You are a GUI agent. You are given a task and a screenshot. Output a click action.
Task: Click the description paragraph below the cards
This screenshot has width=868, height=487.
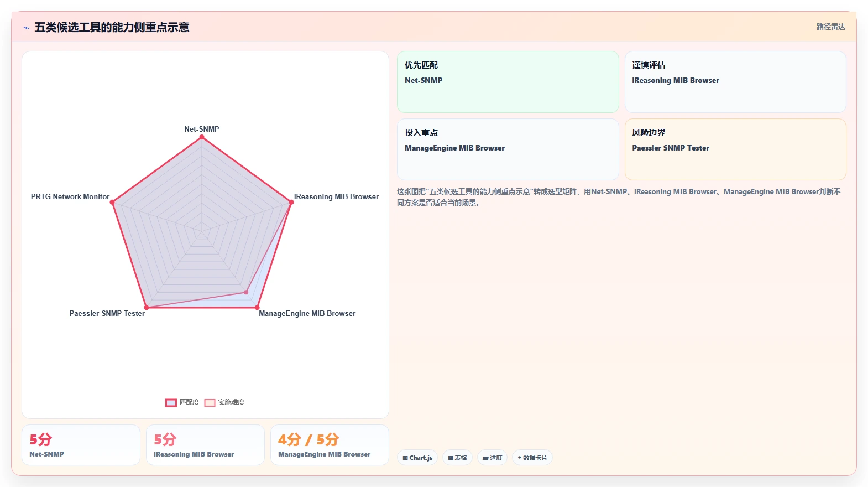point(619,197)
